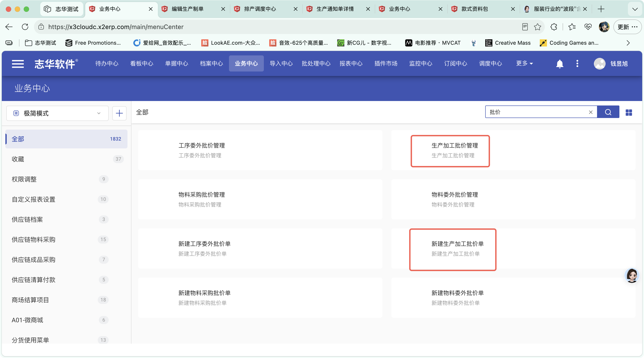
Task: Click the blue search magnifier button
Action: 608,112
